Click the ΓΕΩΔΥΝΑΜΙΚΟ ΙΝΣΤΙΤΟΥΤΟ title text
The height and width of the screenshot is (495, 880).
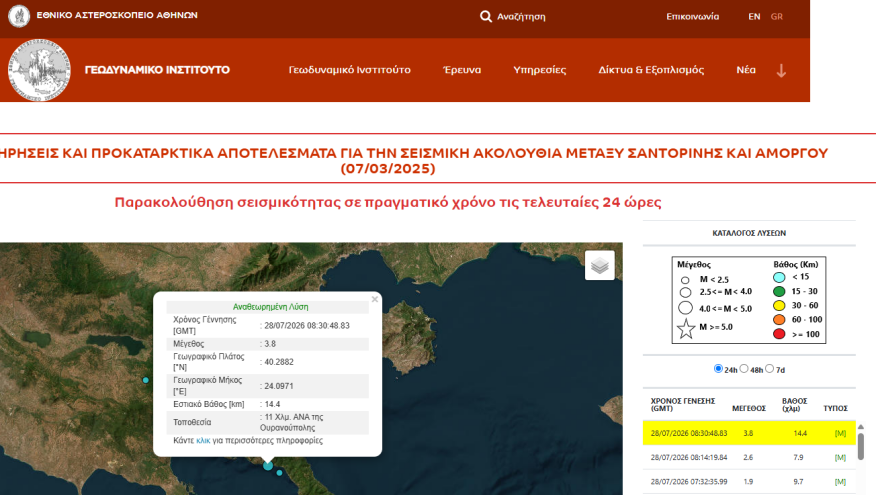[157, 70]
